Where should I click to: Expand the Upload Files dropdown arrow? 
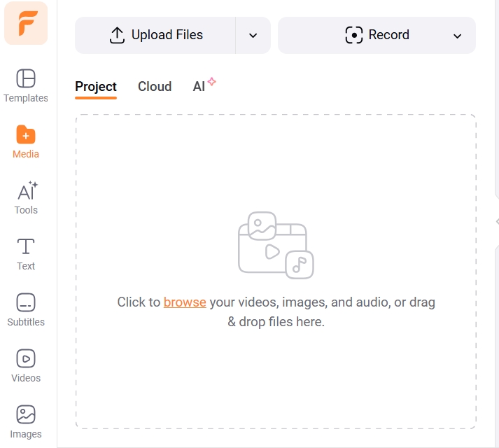(x=253, y=36)
